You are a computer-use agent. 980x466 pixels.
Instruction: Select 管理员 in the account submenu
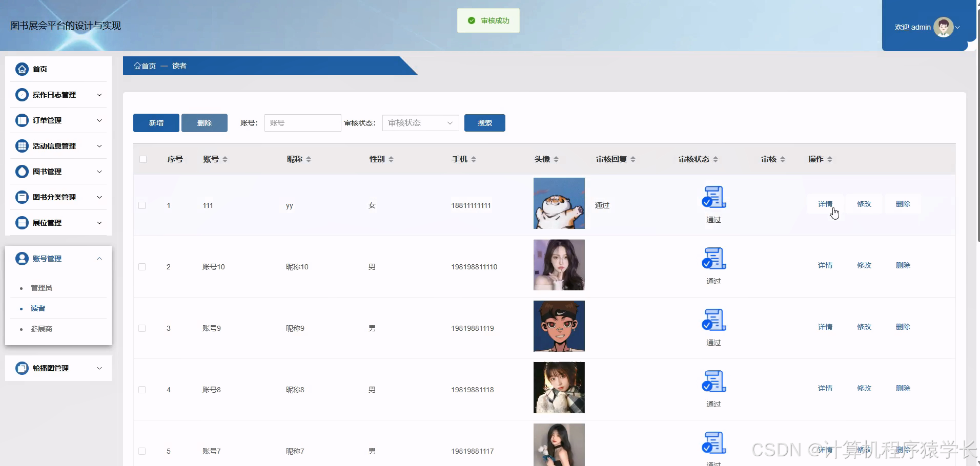40,287
